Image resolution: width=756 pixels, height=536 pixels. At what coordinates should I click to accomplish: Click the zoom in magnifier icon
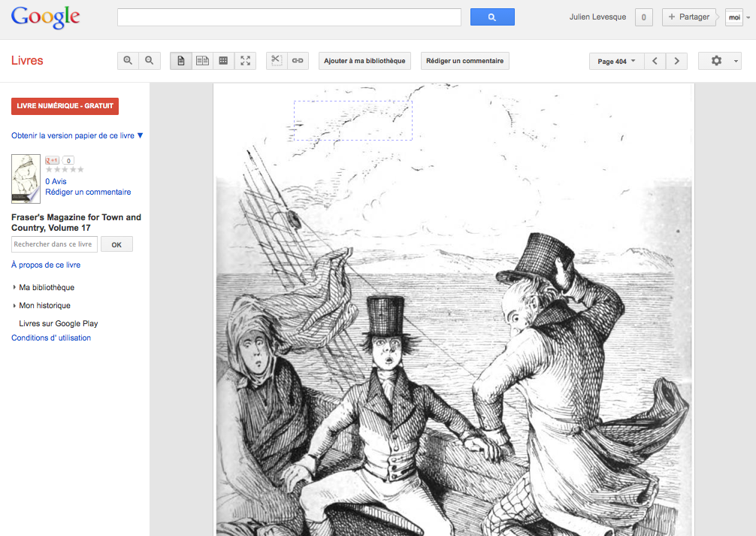click(128, 61)
